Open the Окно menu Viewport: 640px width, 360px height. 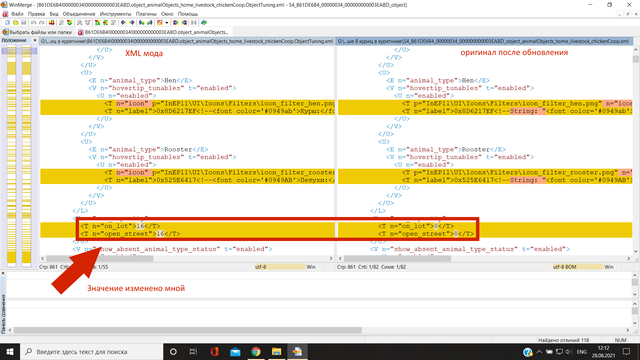pos(167,14)
